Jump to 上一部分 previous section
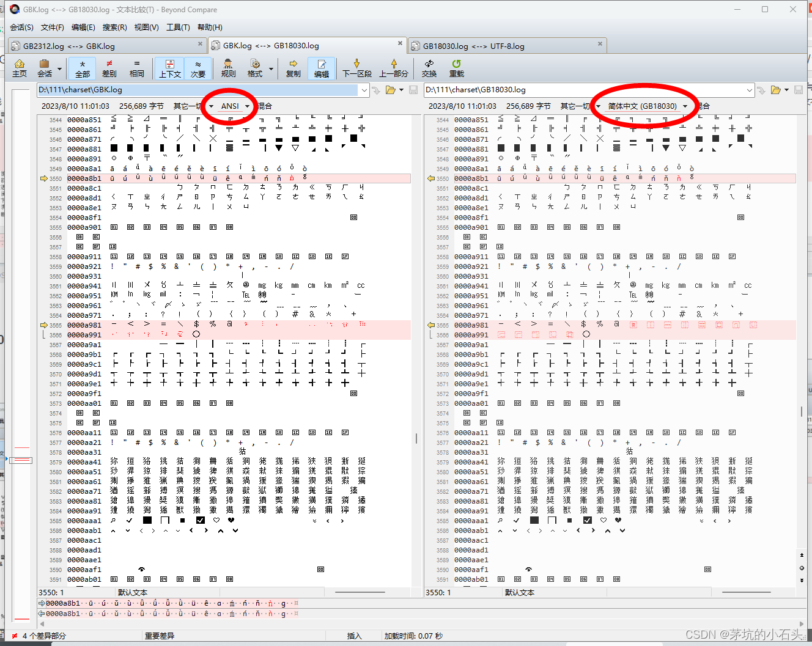 pyautogui.click(x=394, y=68)
